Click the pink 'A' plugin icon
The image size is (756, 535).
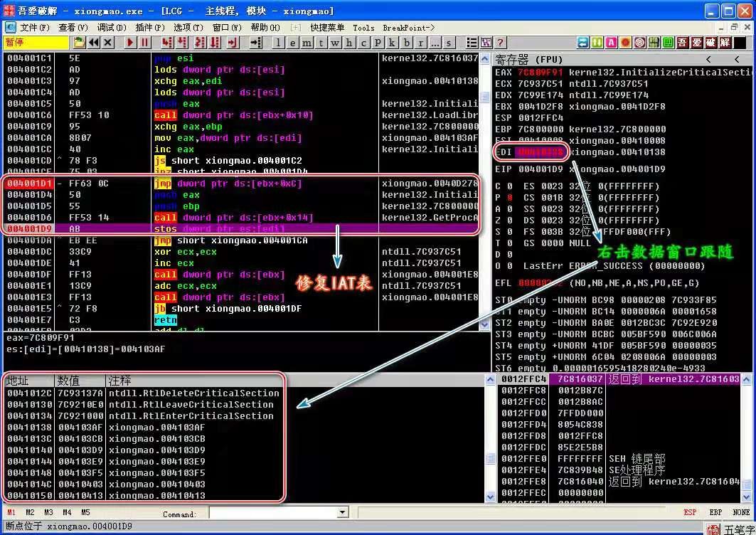(x=612, y=43)
